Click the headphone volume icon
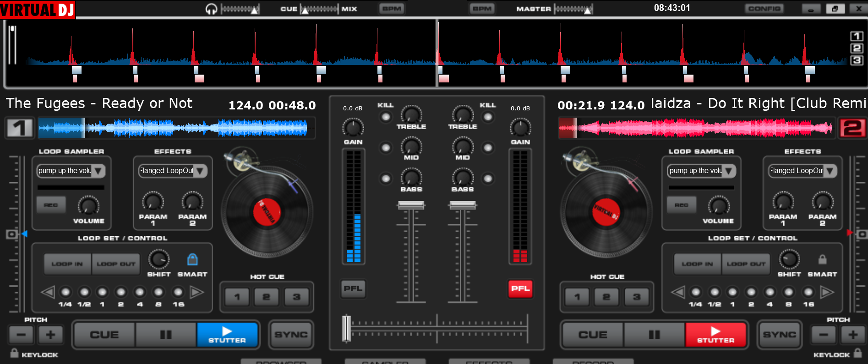The image size is (868, 364). pos(211,9)
